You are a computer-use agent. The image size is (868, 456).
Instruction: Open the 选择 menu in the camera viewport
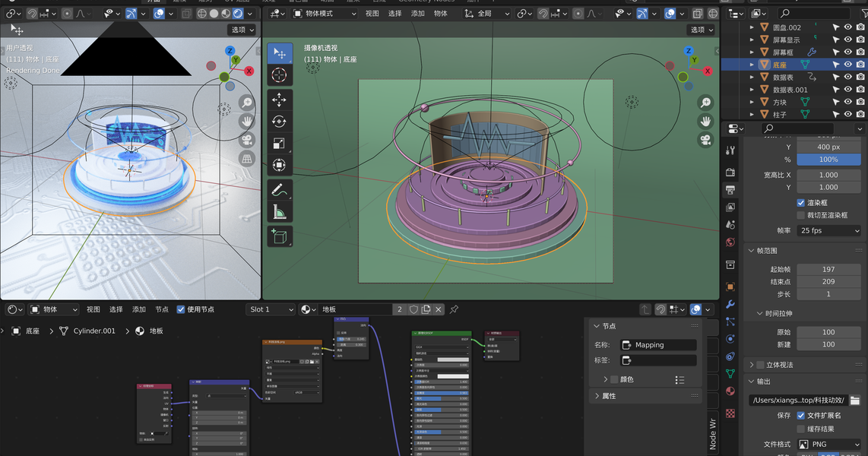click(394, 13)
